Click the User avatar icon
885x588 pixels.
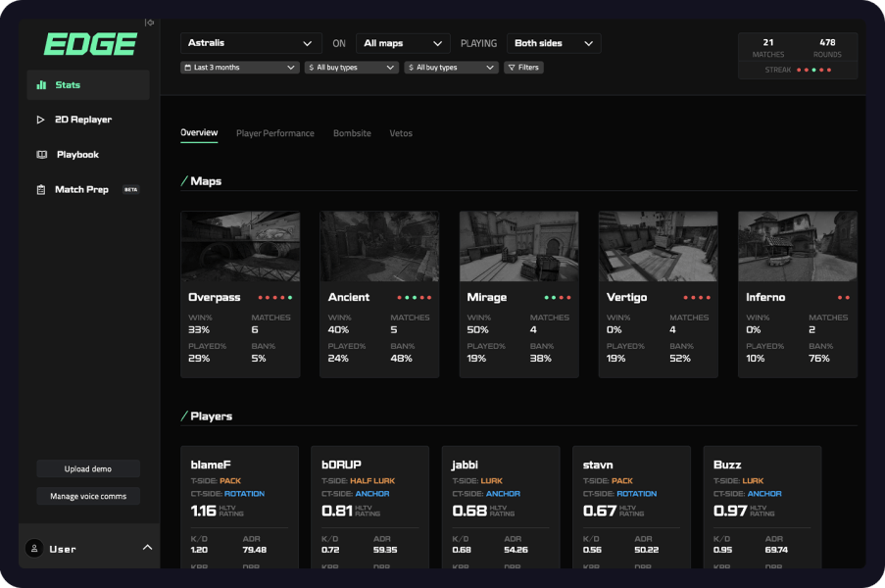pyautogui.click(x=34, y=549)
